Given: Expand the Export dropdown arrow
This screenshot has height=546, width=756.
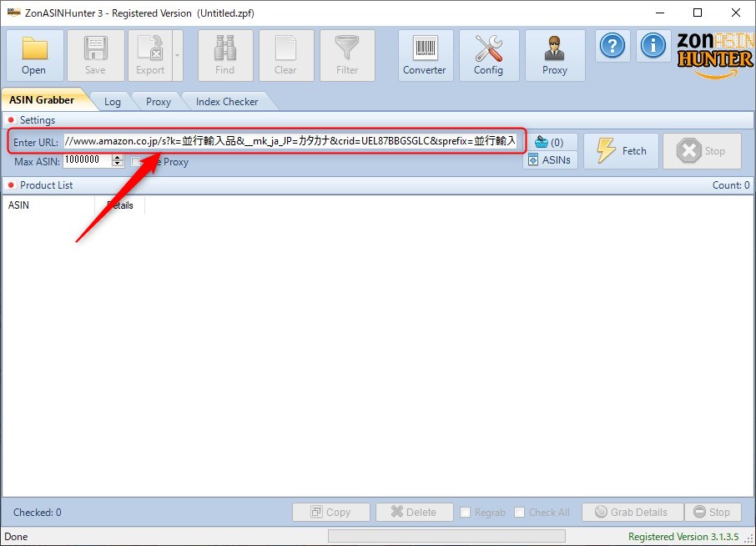Looking at the screenshot, I should pos(178,55).
